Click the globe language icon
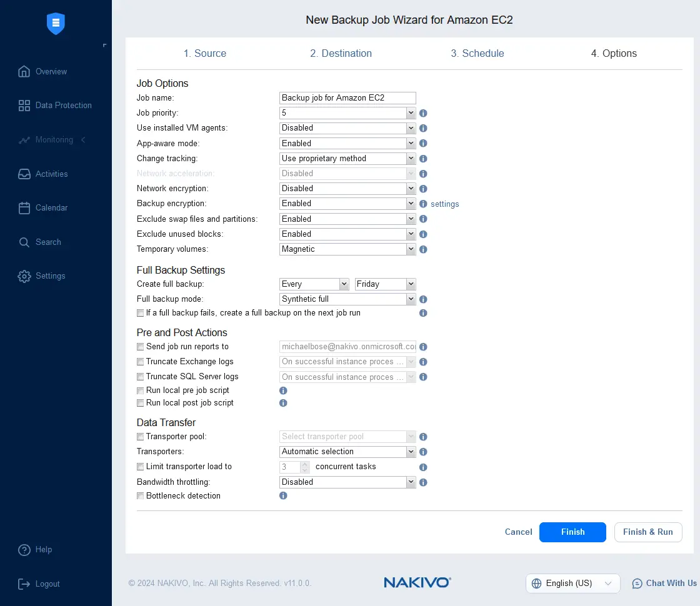 (537, 584)
